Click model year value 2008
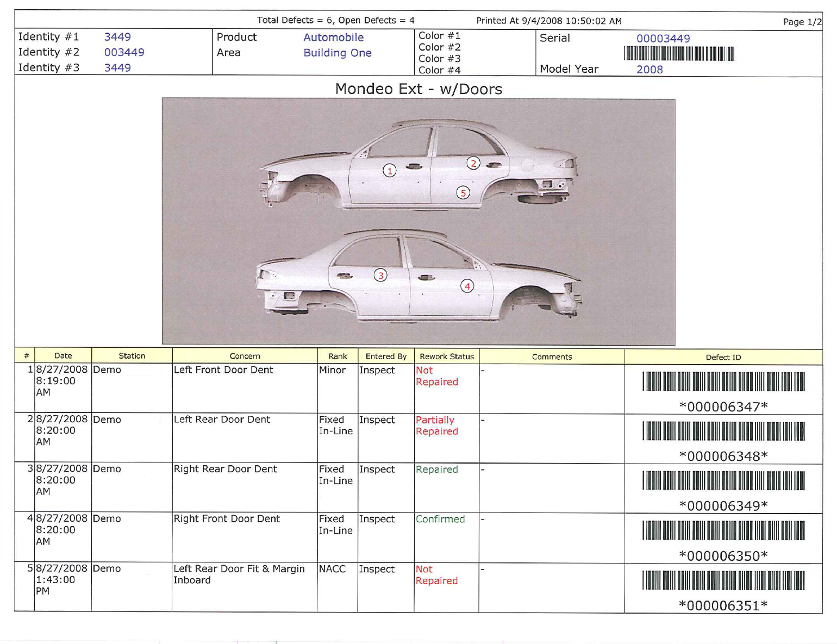 tap(649, 70)
